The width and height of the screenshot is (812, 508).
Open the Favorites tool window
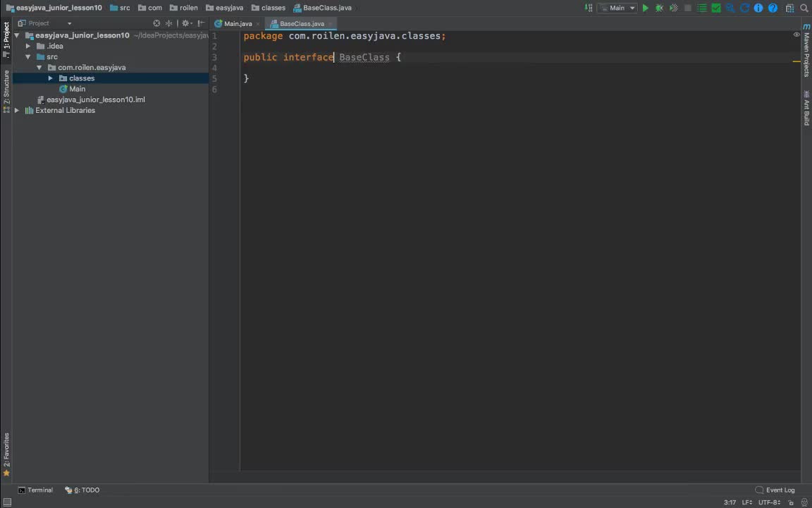[x=6, y=454]
